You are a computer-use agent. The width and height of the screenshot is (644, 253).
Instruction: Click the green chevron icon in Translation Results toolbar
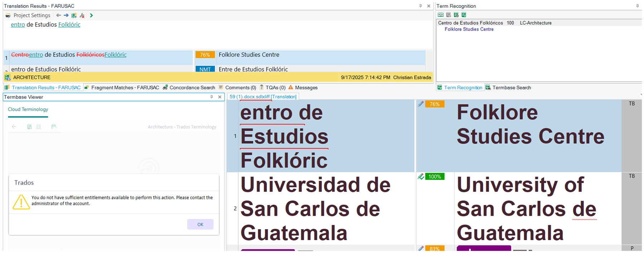pyautogui.click(x=91, y=15)
